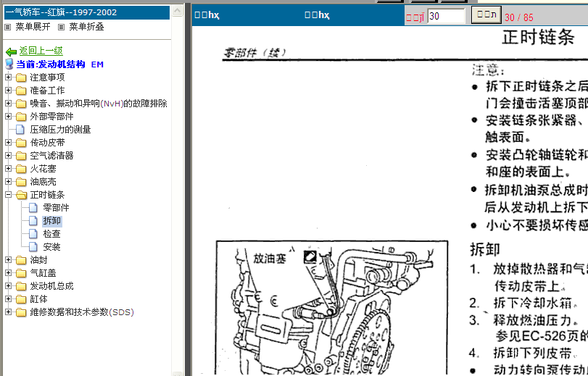Click the 发动机总成 folder icon
588x376 pixels.
coord(21,286)
